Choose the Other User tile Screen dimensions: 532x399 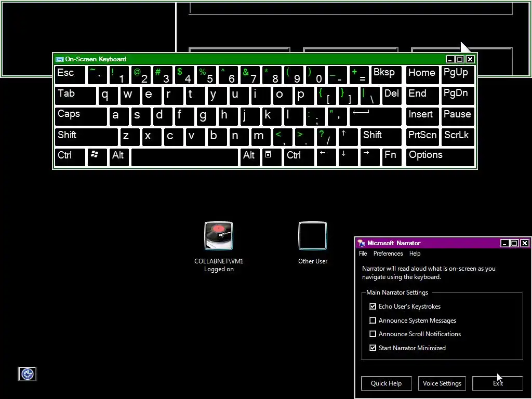[312, 243]
